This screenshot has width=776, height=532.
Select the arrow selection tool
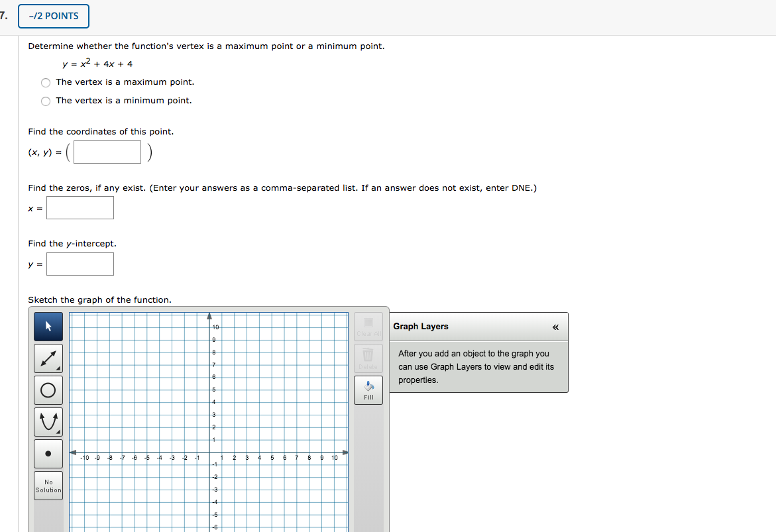[48, 326]
